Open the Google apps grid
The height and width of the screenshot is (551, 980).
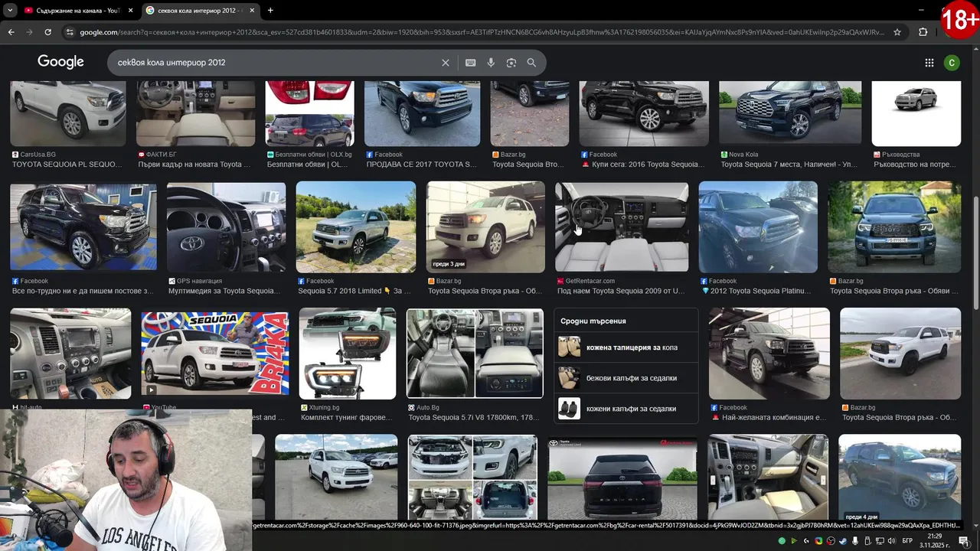coord(929,63)
